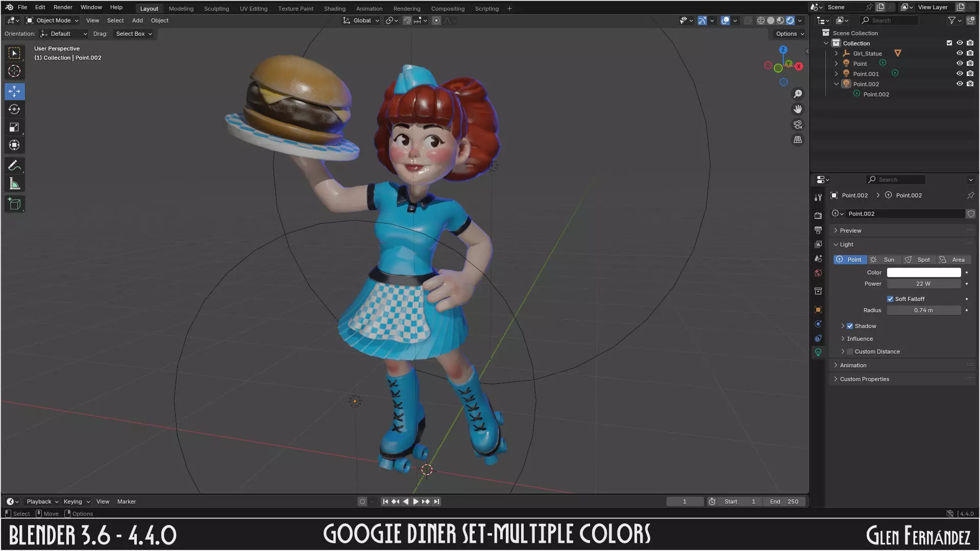Image resolution: width=980 pixels, height=551 pixels.
Task: Switch to the Sculpting workspace tab
Action: pos(216,9)
